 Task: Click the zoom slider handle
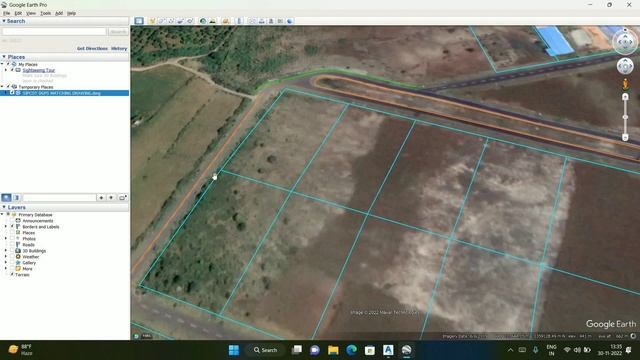625,117
